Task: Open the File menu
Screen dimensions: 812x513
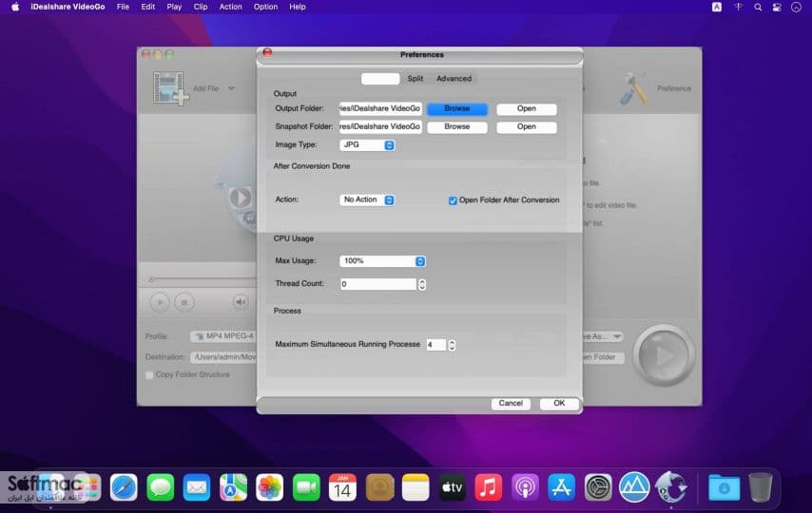Action: tap(123, 7)
